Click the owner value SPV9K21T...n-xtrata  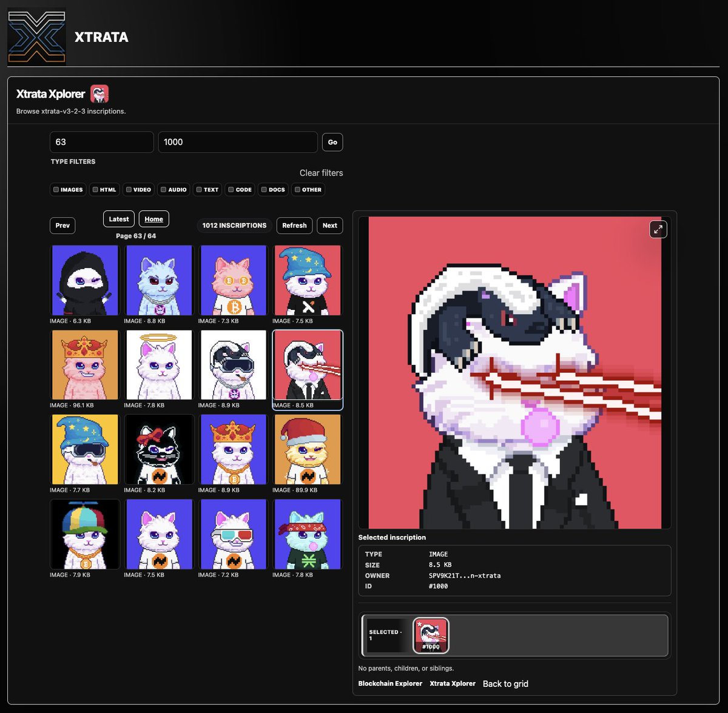[465, 575]
